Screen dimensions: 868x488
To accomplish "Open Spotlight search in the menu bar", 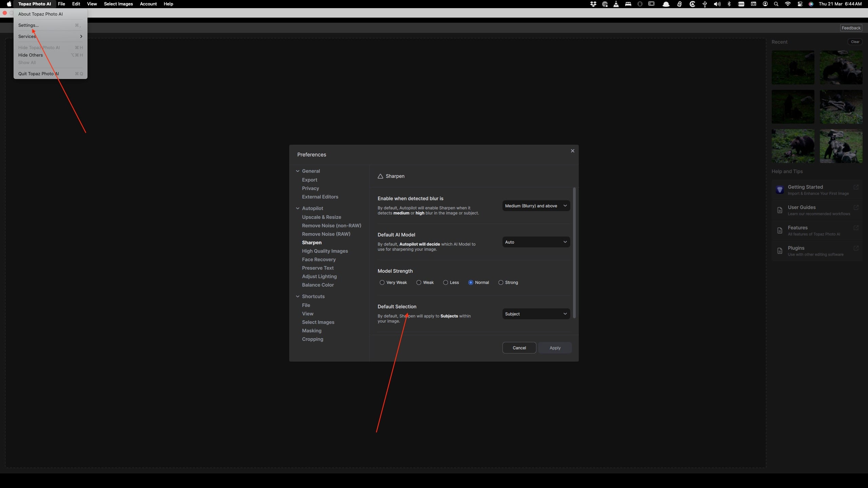I will 776,4.
